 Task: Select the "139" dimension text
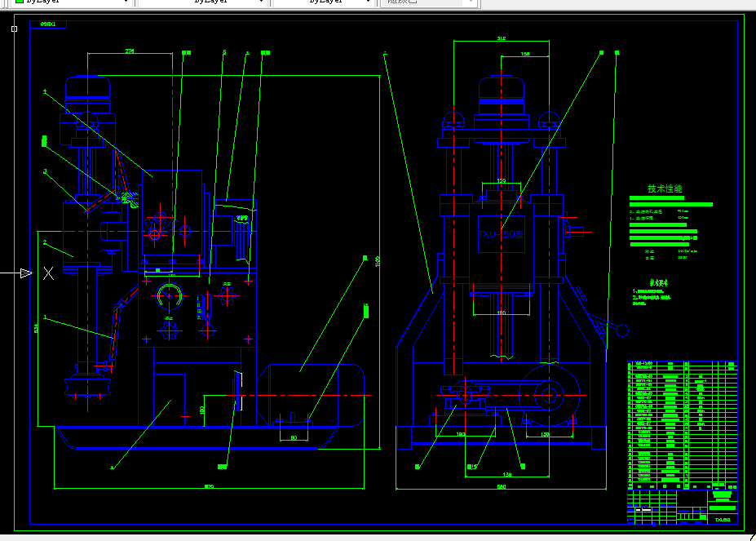pos(502,181)
